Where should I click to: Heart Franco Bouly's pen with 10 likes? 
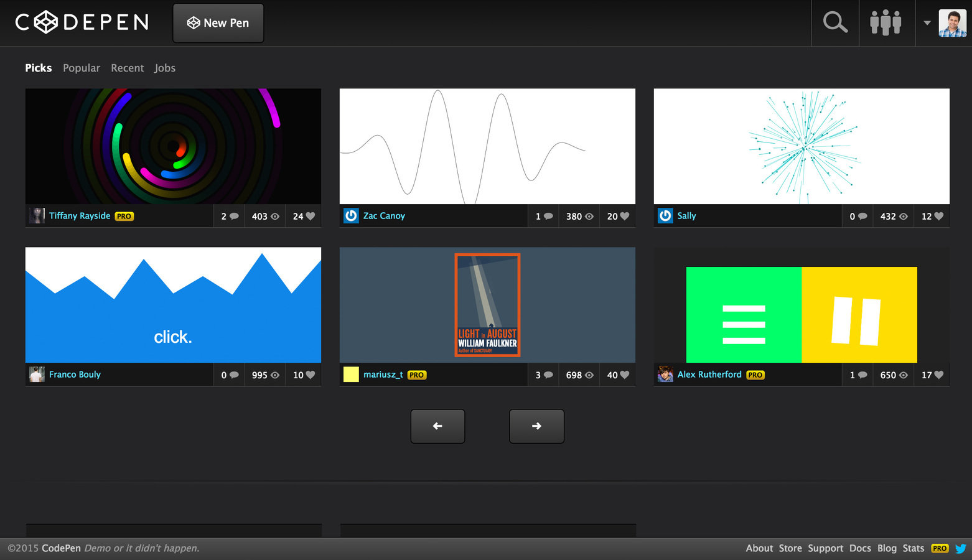[304, 375]
